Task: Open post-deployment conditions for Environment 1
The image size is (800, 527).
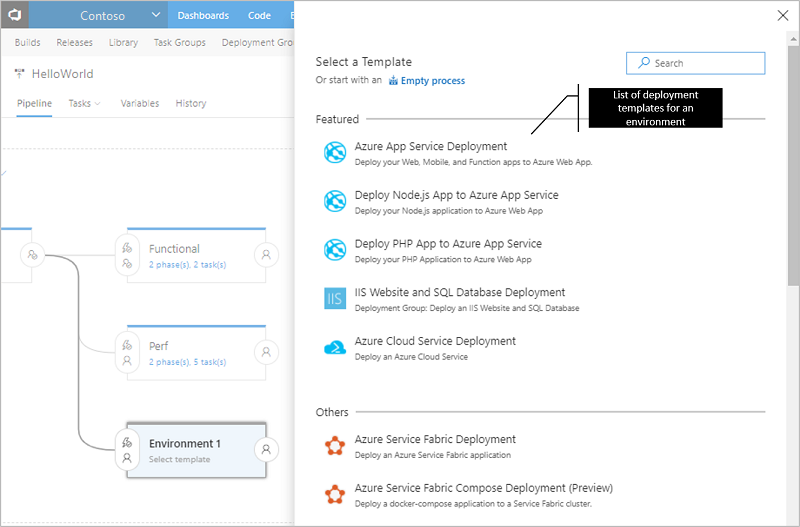Action: point(266,449)
